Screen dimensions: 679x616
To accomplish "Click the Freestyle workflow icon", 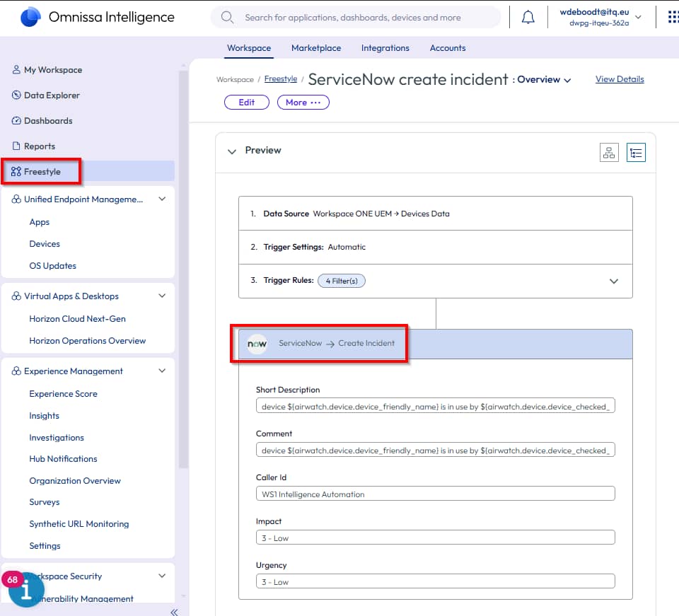I will click(16, 171).
